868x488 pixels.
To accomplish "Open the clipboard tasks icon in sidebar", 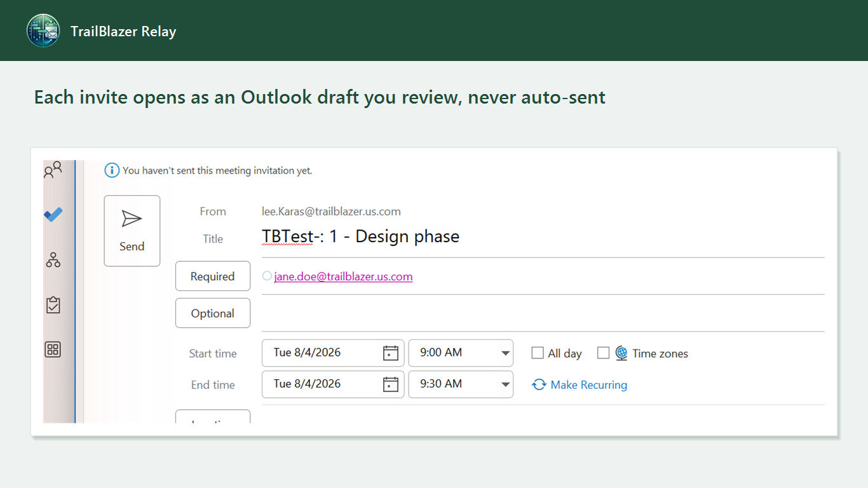I will pyautogui.click(x=53, y=304).
